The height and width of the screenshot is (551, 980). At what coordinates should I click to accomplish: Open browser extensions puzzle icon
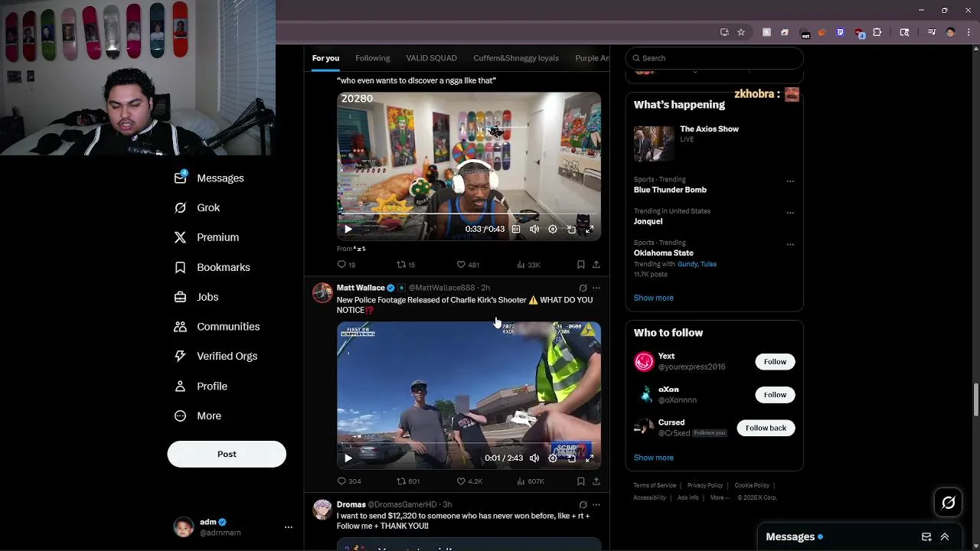(x=877, y=32)
